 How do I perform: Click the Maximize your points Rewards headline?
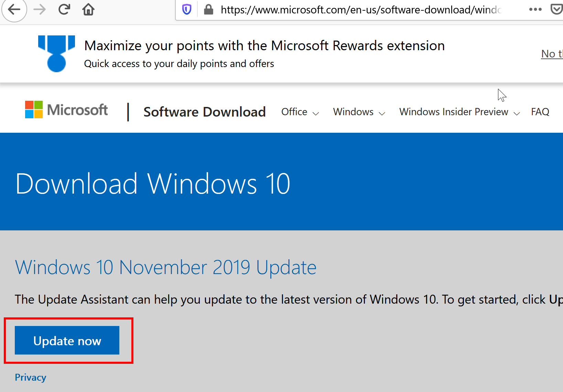(x=264, y=46)
